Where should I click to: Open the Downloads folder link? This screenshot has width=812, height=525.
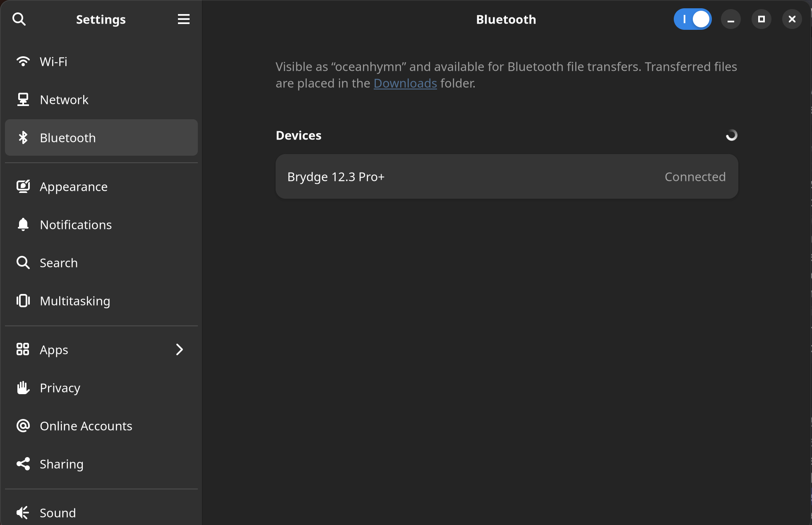pos(405,83)
